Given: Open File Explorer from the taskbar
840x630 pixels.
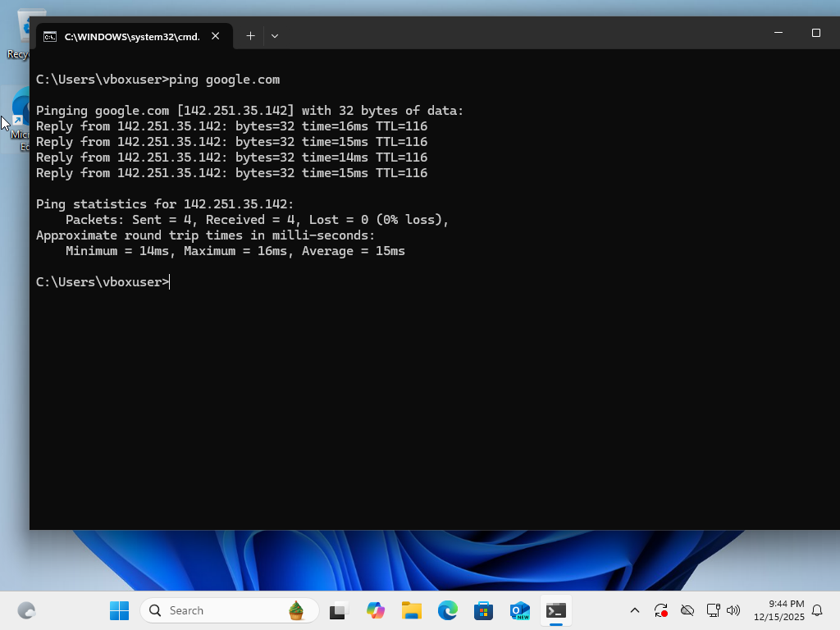Looking at the screenshot, I should 411,610.
